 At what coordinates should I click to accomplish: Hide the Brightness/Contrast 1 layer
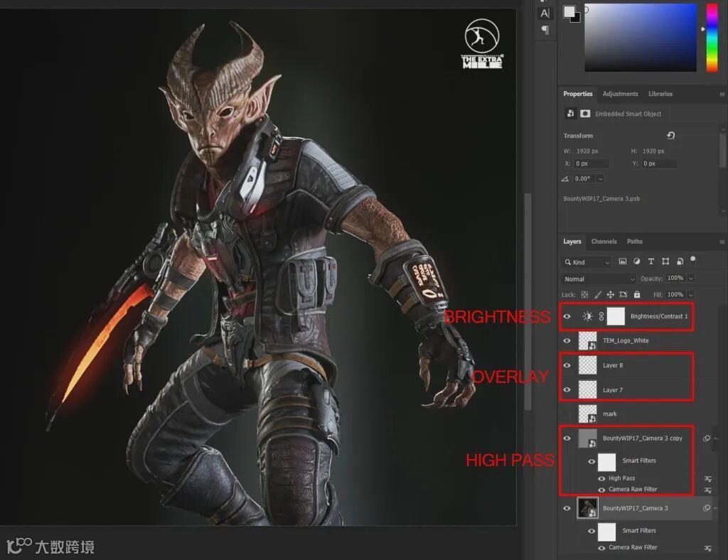click(567, 316)
